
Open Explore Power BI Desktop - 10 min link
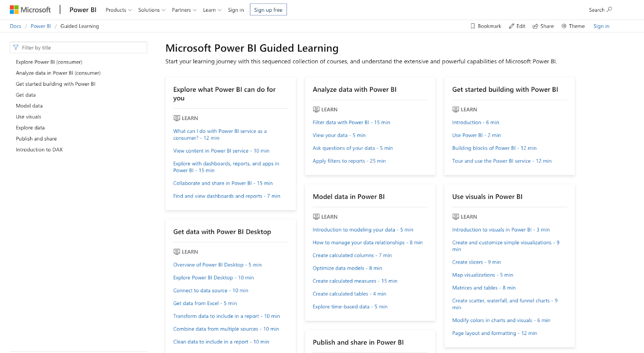click(x=214, y=278)
